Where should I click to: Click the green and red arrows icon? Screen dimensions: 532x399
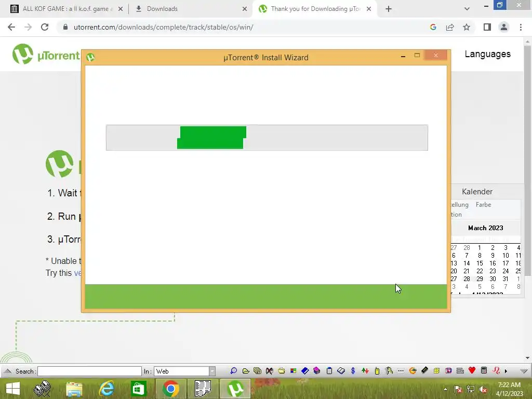[365, 371]
